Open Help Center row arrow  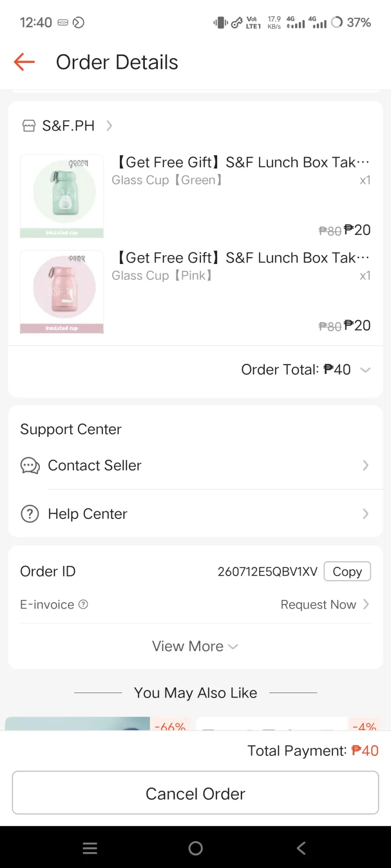pyautogui.click(x=366, y=514)
